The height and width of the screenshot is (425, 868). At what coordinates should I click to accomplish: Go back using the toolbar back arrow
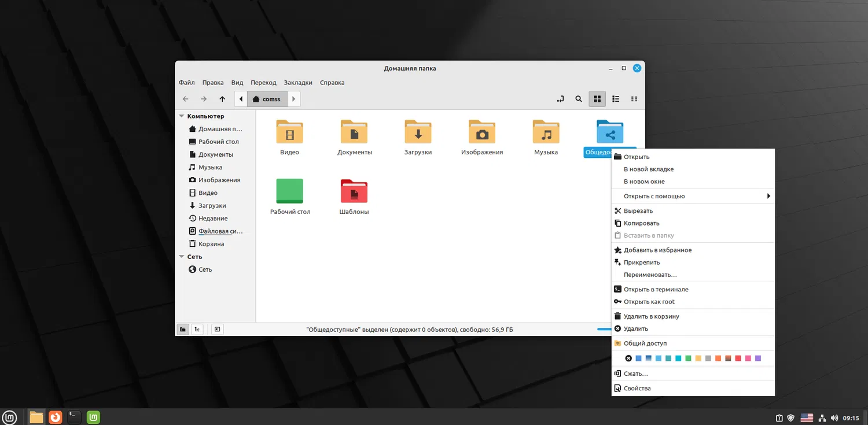click(185, 99)
